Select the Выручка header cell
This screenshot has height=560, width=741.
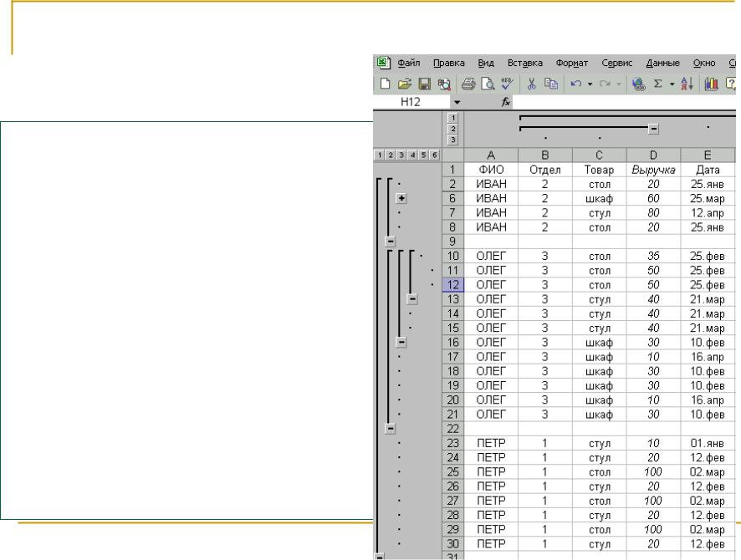pos(653,170)
